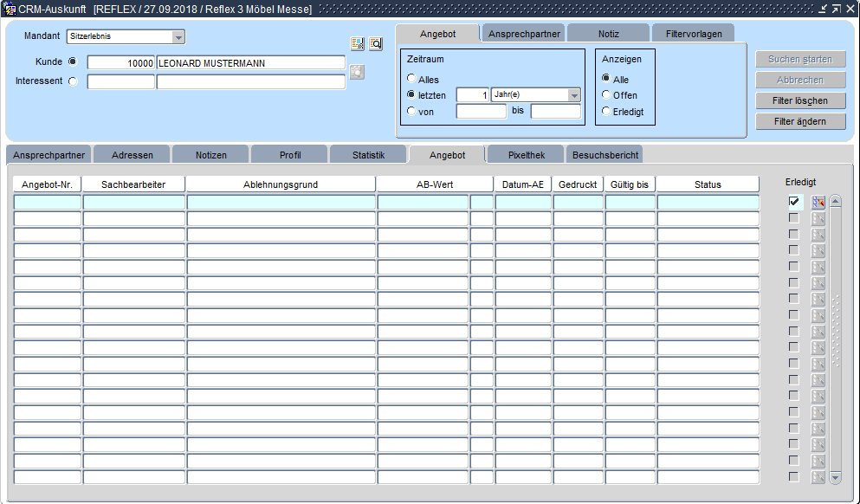Screen dimensions: 860x504
Task: Click the edit icon in the first offer row
Action: [x=818, y=202]
